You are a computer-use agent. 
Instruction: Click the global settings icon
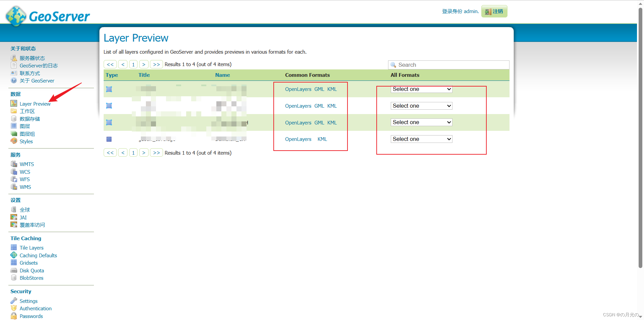(14, 210)
